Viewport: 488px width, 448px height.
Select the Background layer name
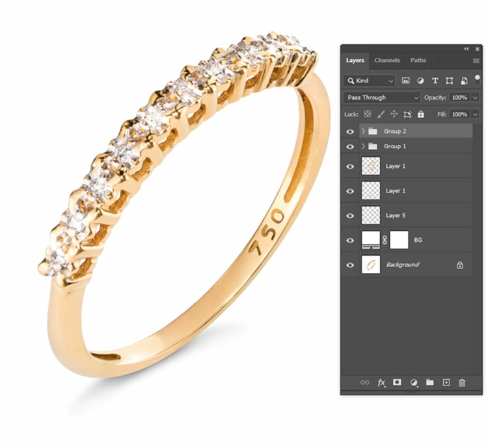pos(402,265)
